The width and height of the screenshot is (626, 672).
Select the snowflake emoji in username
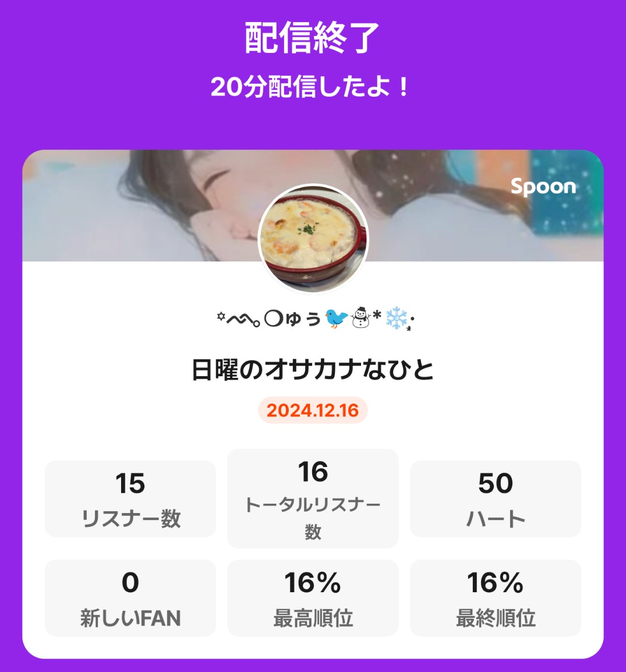click(x=397, y=319)
